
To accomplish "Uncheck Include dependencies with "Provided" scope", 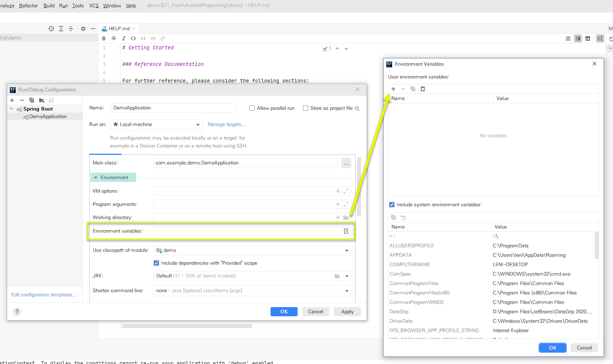I will pos(156,263).
